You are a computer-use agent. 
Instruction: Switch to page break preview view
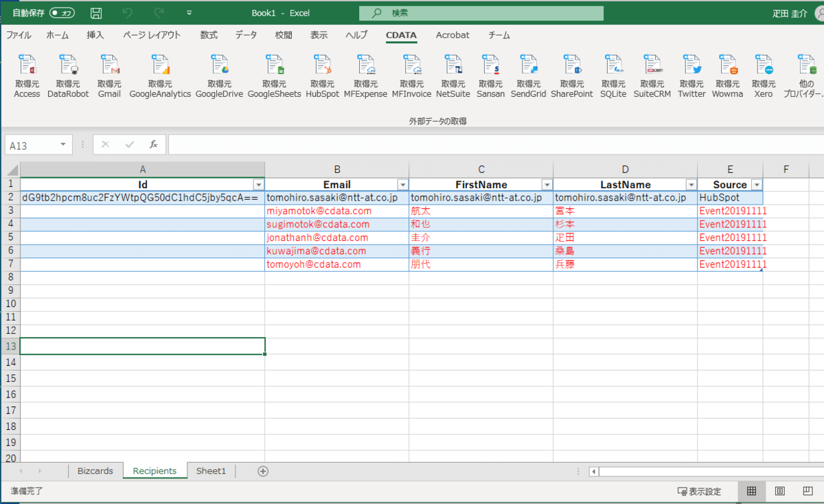[808, 491]
